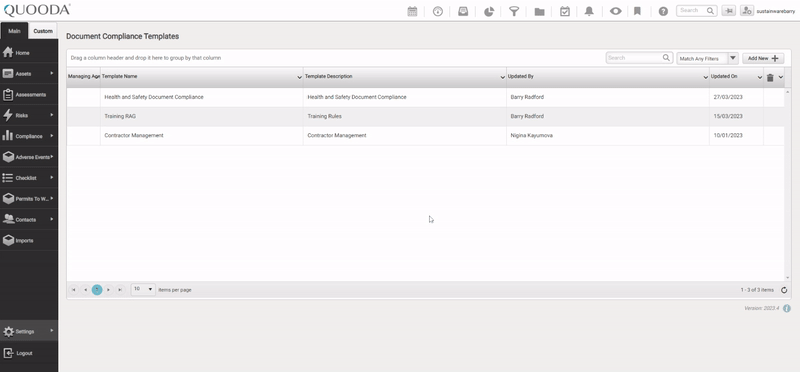Open the items per page dropdown
Image resolution: width=800 pixels, height=372 pixels.
pyautogui.click(x=143, y=289)
